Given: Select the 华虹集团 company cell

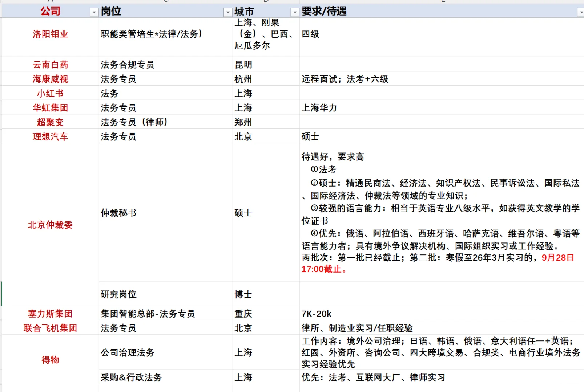Looking at the screenshot, I should pos(50,107).
